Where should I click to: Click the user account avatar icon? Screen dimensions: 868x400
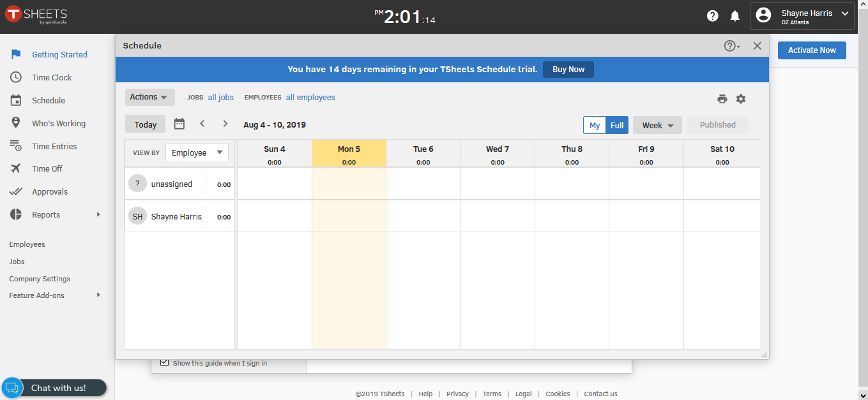tap(763, 15)
